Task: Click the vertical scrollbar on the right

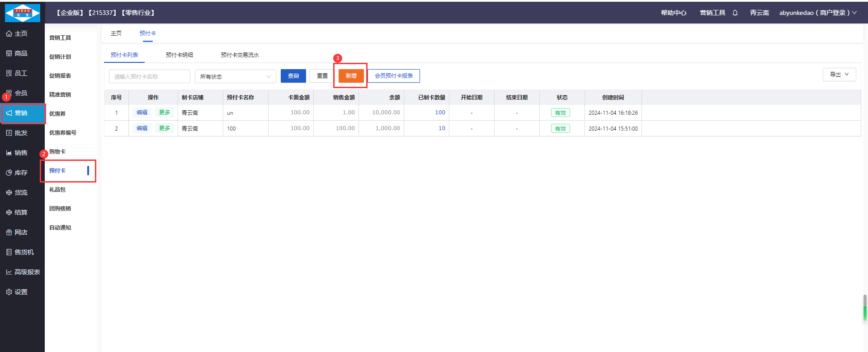Action: coord(865,307)
